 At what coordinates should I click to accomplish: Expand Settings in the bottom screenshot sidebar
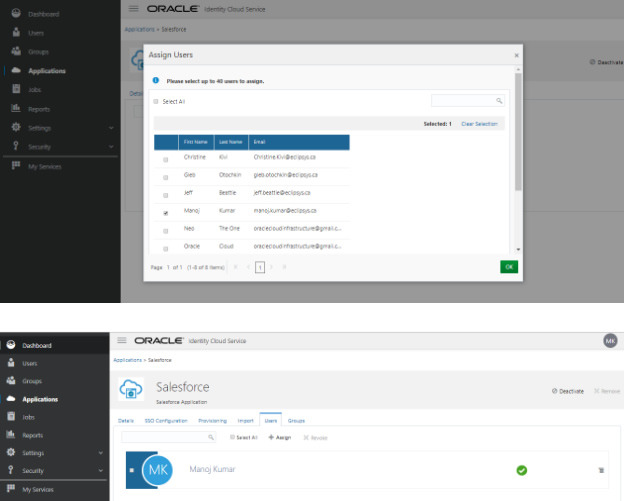[x=101, y=453]
